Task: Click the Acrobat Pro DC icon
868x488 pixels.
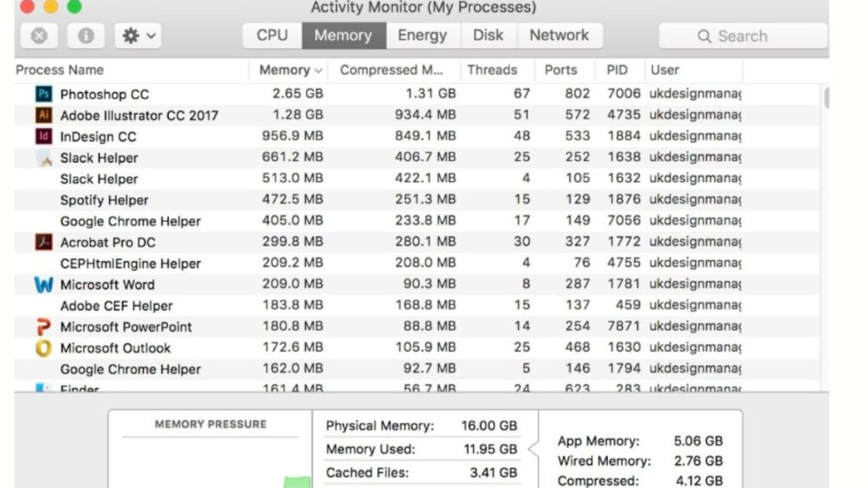Action: (x=44, y=241)
